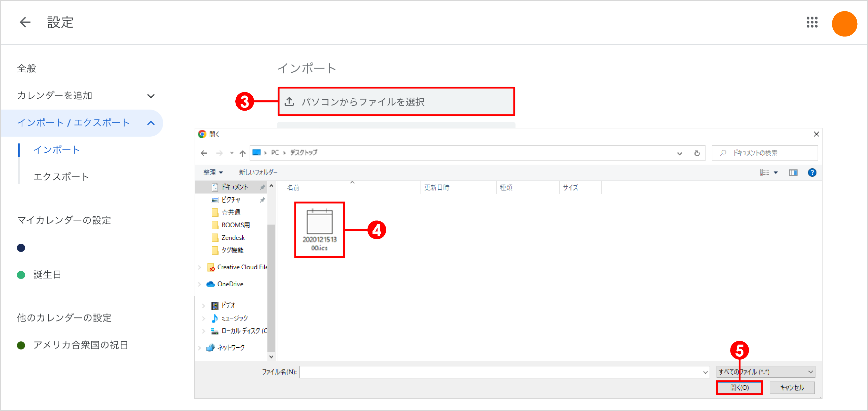Image resolution: width=868 pixels, height=411 pixels.
Task: Collapse the インポート / エクスポート section
Action: [151, 123]
